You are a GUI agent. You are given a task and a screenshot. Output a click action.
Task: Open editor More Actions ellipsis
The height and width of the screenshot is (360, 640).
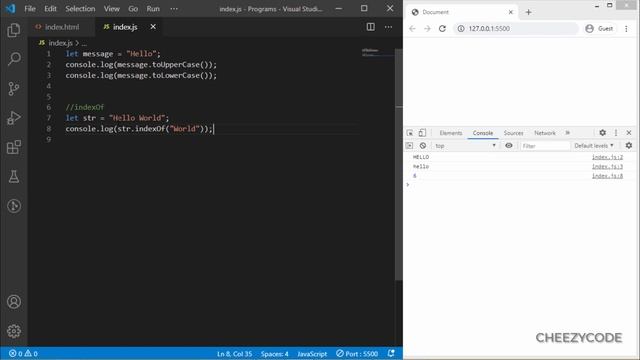click(x=388, y=27)
